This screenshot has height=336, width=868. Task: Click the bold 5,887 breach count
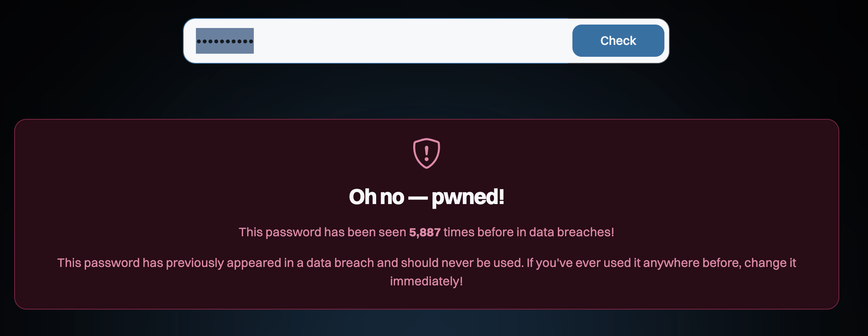pyautogui.click(x=425, y=232)
